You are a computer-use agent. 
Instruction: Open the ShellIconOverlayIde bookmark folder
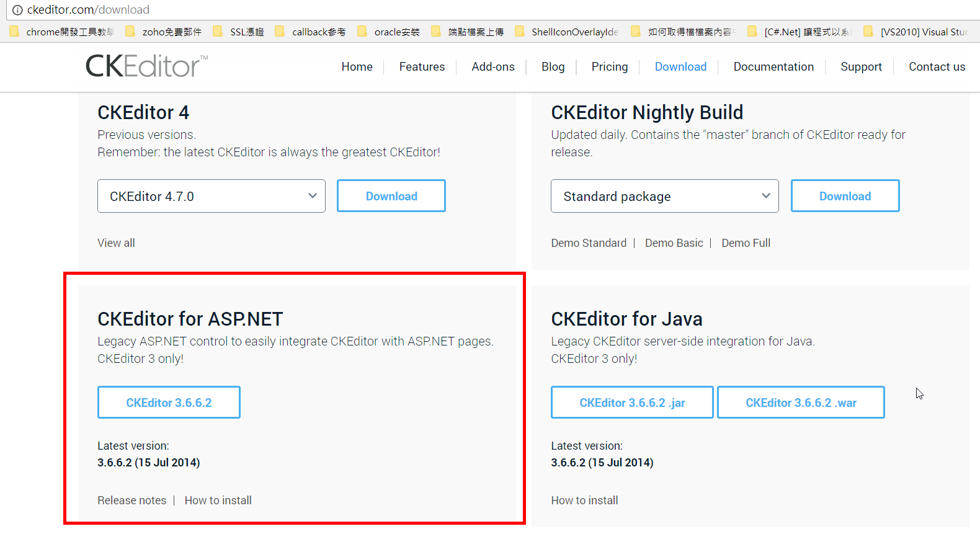coord(567,32)
